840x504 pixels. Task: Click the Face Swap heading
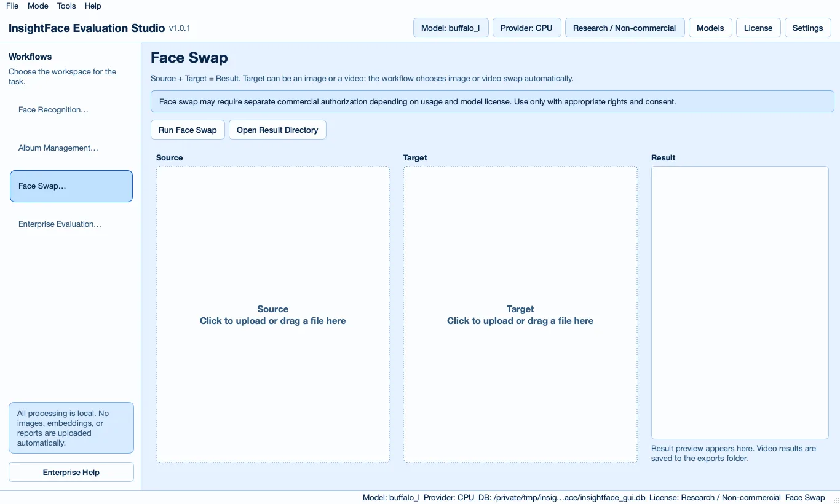pos(189,58)
